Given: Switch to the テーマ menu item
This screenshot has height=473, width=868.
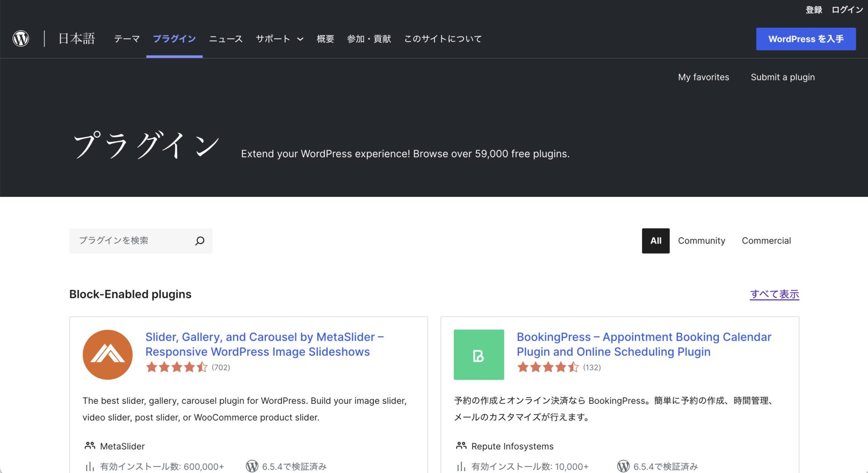Looking at the screenshot, I should point(127,39).
